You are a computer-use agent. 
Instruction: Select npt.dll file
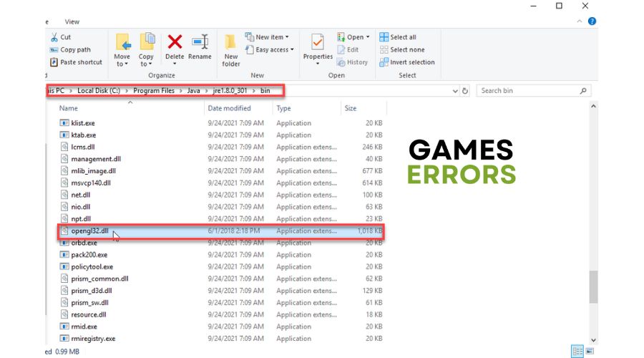(220, 218)
